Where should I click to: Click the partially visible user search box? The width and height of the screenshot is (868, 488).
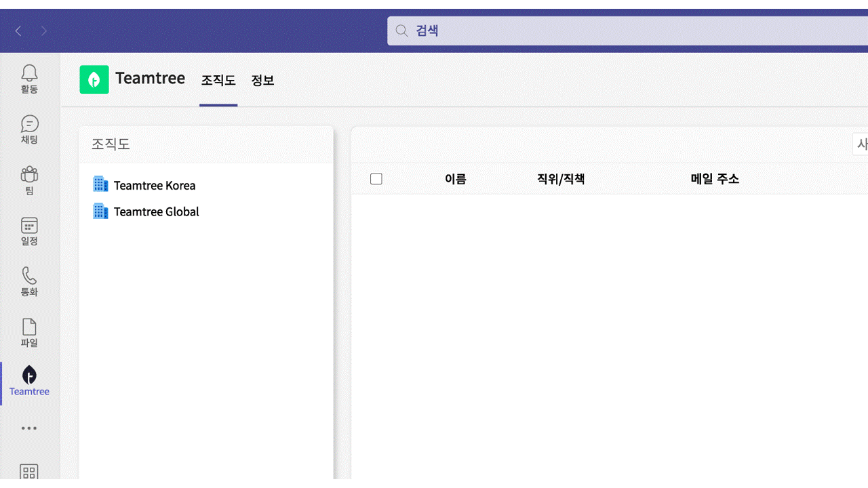[x=860, y=144]
